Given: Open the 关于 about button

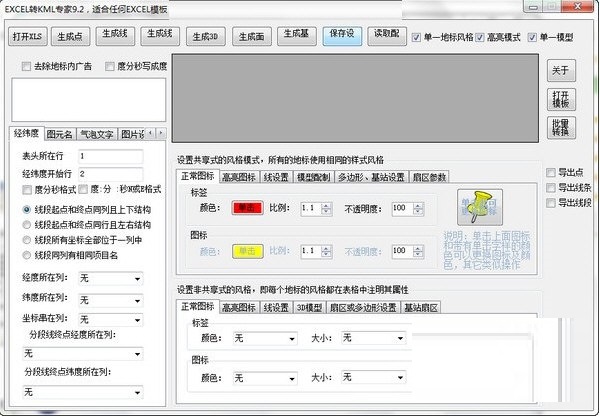Looking at the screenshot, I should click(561, 70).
